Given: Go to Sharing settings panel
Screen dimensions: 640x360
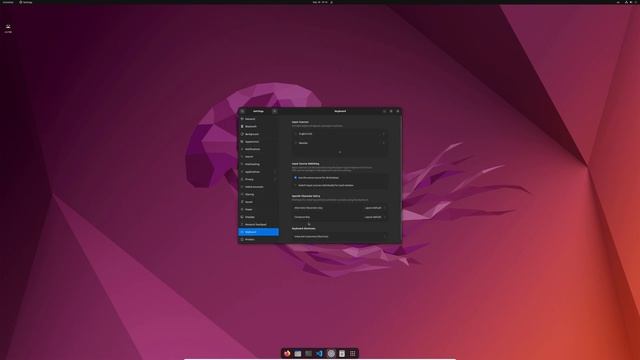Looking at the screenshot, I should click(x=259, y=194).
